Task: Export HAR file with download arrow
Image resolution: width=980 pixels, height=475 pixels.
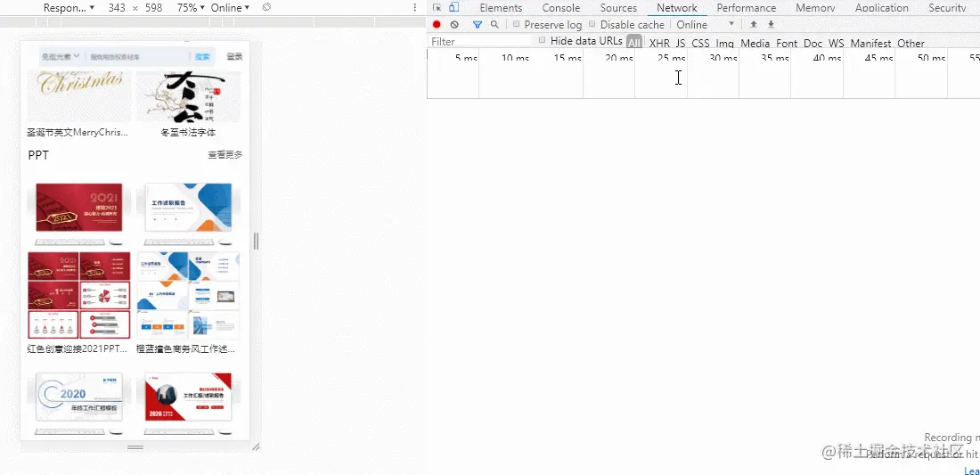Action: (772, 24)
